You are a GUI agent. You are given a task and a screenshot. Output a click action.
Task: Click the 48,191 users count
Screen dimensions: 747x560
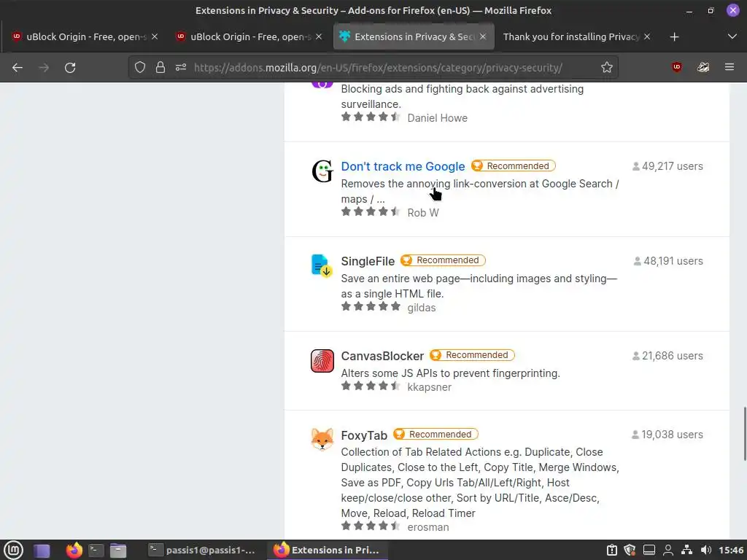pos(668,261)
